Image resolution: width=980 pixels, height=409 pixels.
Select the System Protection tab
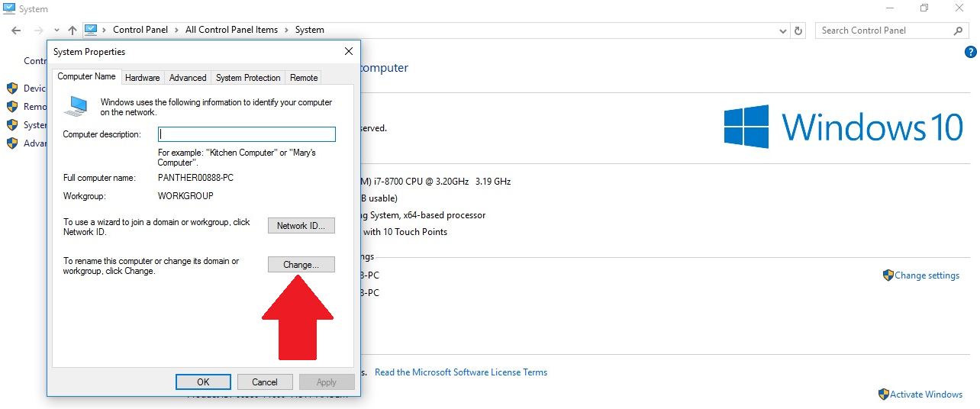[248, 78]
